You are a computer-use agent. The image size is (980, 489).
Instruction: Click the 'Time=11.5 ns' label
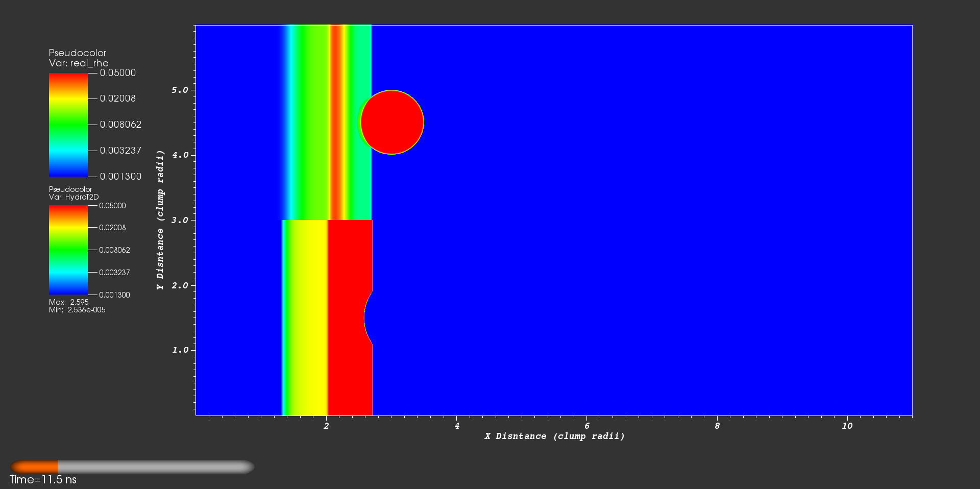pyautogui.click(x=43, y=480)
